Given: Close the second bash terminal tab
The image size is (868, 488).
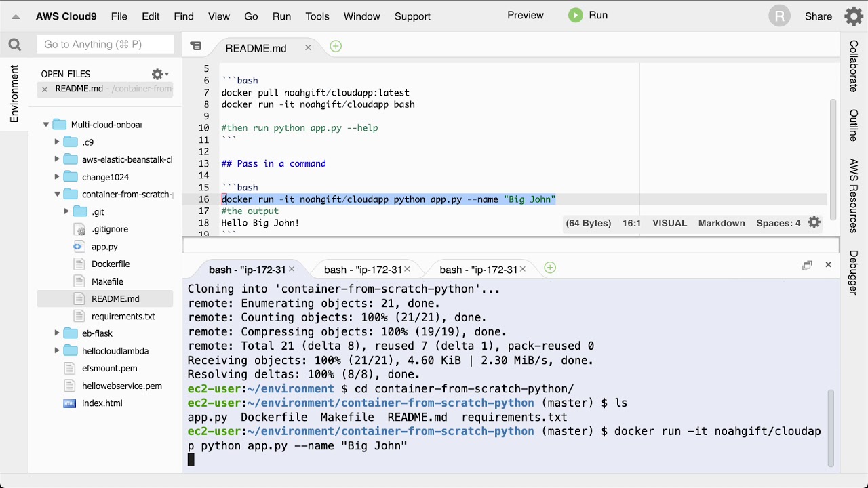Looking at the screenshot, I should tap(408, 270).
